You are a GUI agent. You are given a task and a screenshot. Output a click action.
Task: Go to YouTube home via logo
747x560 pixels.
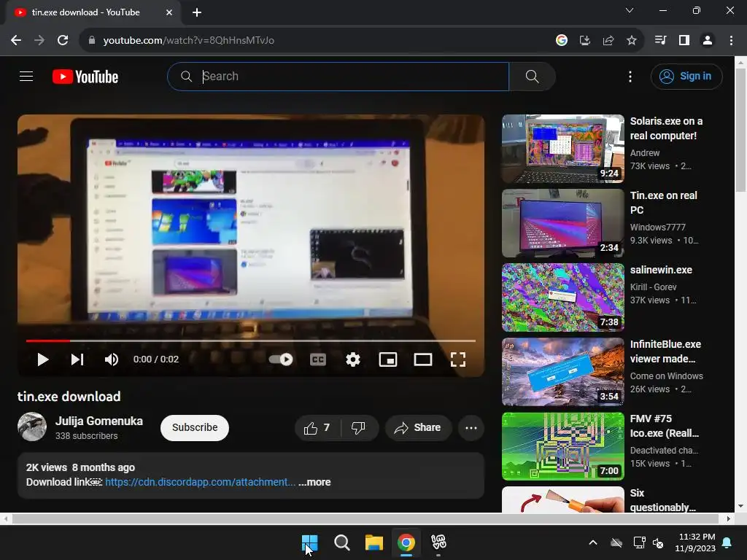pos(85,77)
